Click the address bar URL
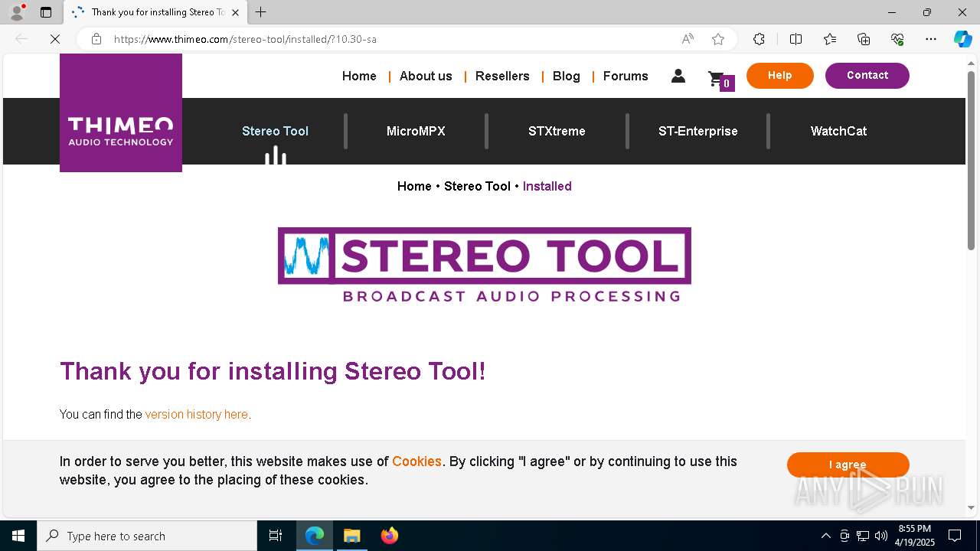This screenshot has width=980, height=551. pos(245,39)
